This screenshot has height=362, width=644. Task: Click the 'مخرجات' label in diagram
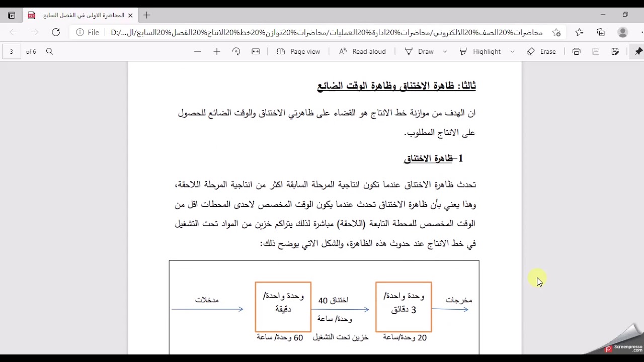pyautogui.click(x=459, y=300)
